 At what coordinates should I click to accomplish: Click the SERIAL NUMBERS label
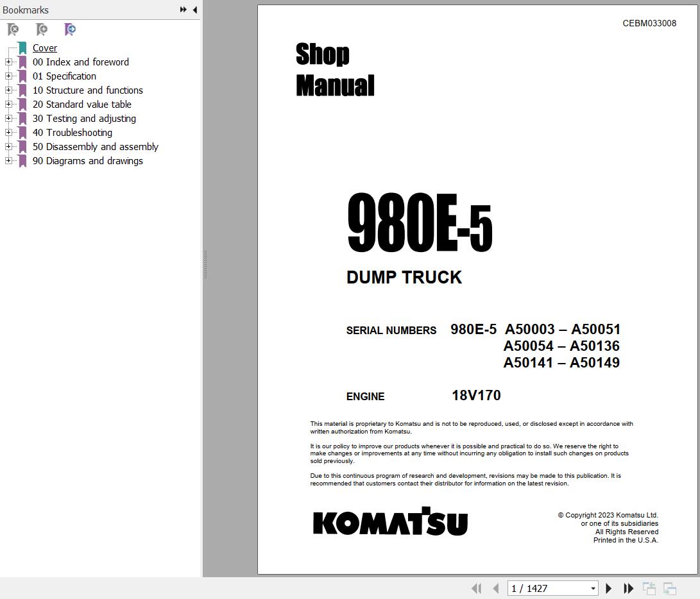tap(391, 330)
